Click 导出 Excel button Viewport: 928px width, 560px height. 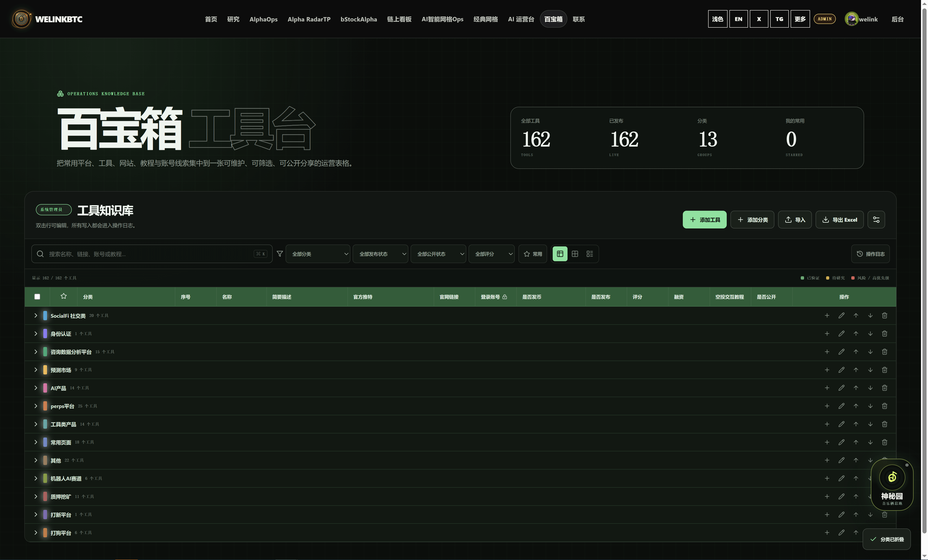tap(840, 220)
